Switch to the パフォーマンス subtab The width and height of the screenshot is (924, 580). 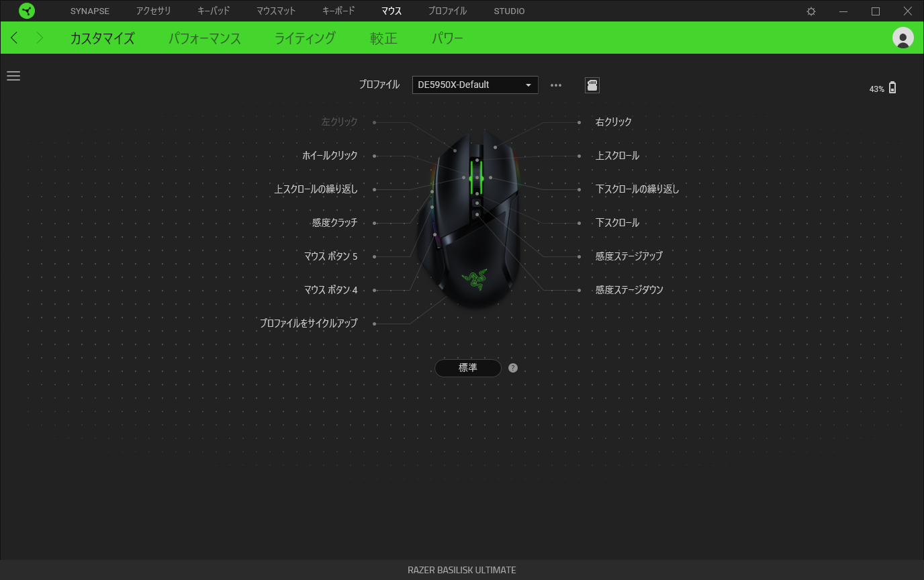pyautogui.click(x=205, y=38)
